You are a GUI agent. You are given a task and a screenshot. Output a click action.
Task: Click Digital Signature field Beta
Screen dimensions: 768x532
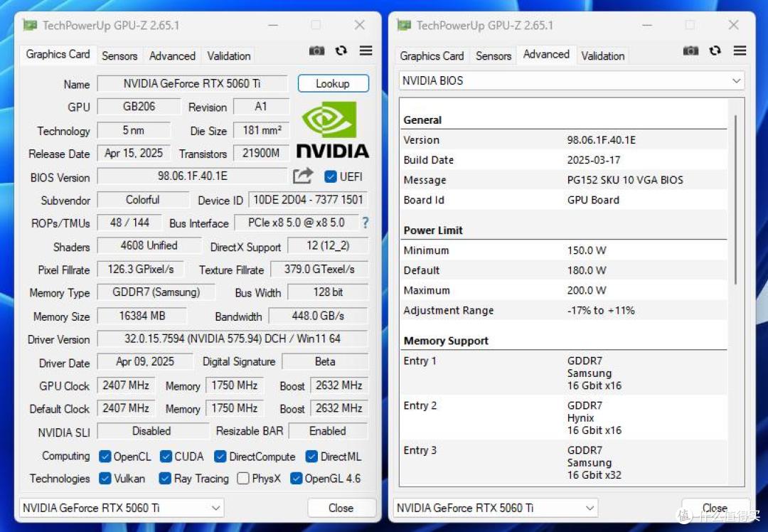[325, 361]
